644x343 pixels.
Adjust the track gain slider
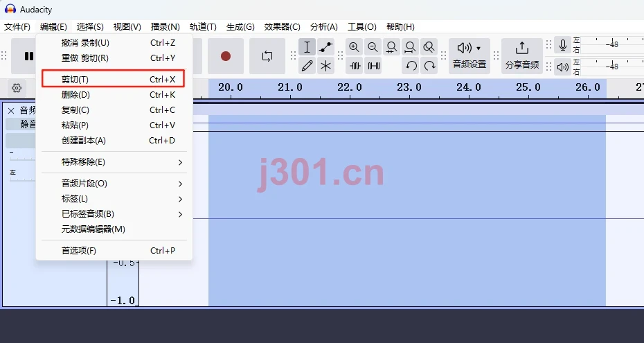(23, 156)
